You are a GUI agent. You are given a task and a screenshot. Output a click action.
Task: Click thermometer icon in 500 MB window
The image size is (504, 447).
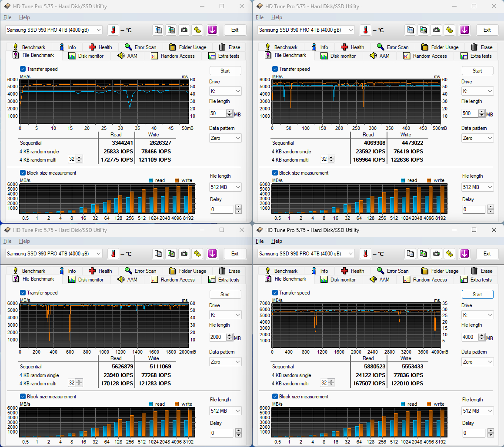(x=365, y=30)
